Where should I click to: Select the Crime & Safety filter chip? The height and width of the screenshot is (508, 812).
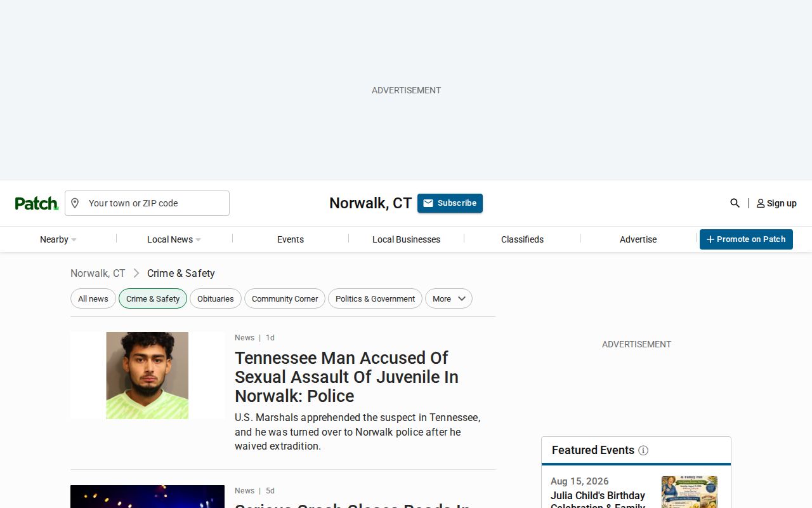[x=153, y=298]
